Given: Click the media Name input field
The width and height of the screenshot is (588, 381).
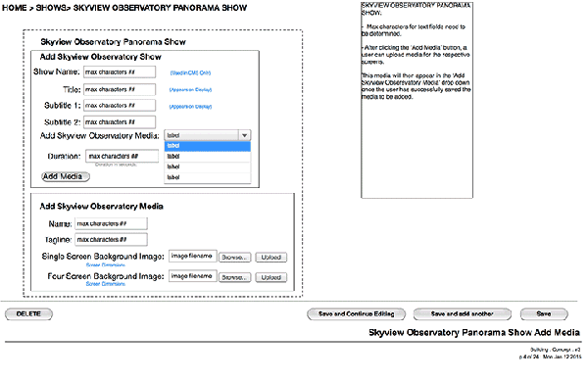Looking at the screenshot, I should 111,223.
